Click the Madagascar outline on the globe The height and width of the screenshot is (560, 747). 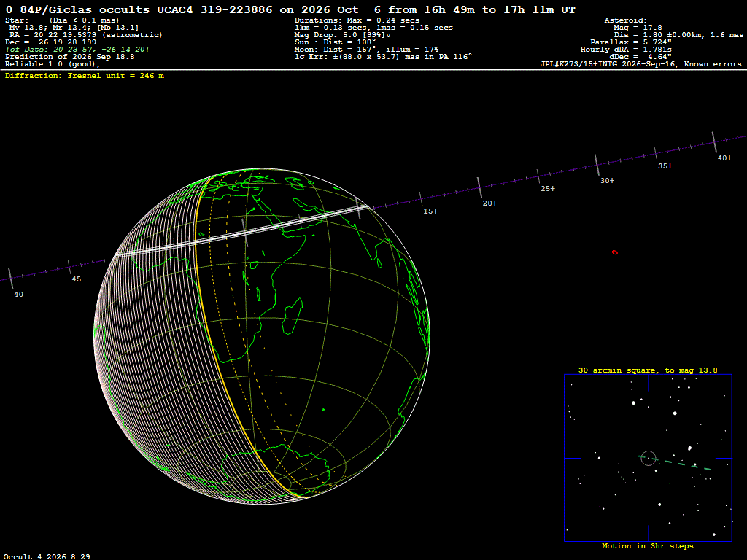click(x=292, y=316)
